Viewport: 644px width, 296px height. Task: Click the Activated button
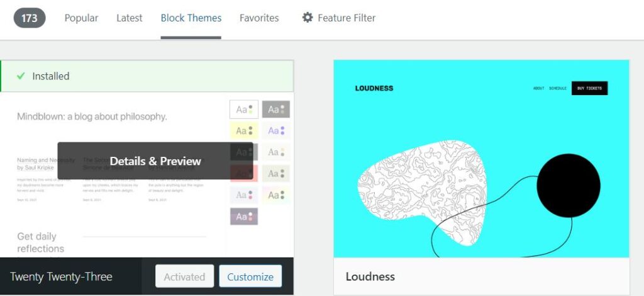point(184,276)
